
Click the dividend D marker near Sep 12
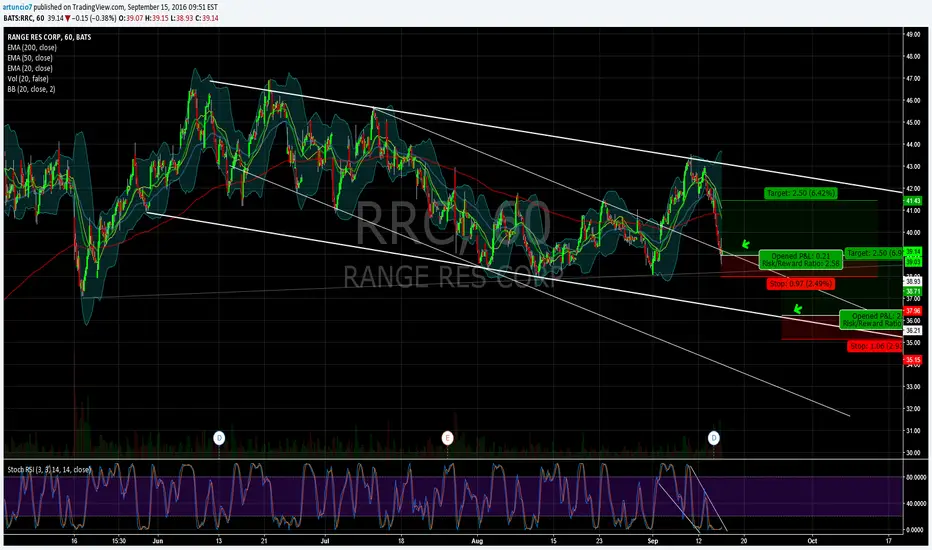coord(714,438)
